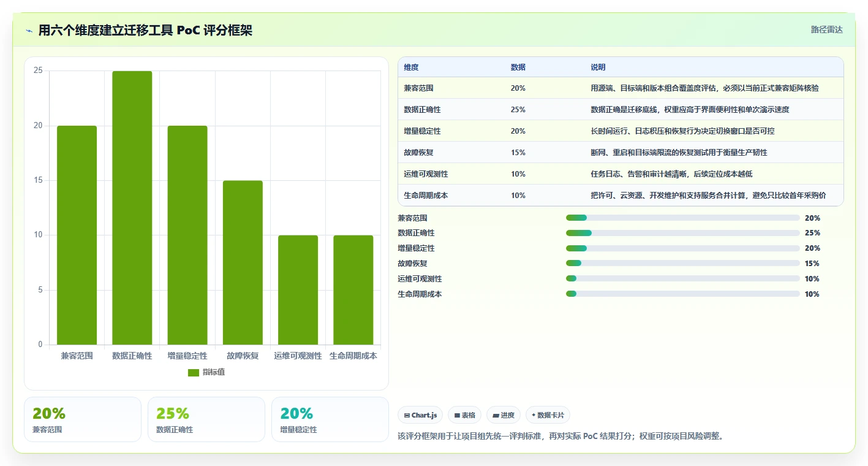Click the 运维可观测性 10% progress bar
The height and width of the screenshot is (466, 868).
[683, 278]
